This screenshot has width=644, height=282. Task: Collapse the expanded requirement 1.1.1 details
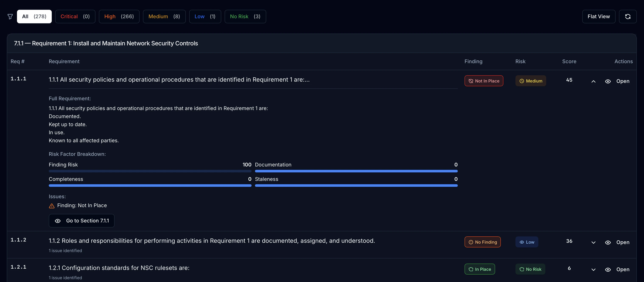coord(594,81)
